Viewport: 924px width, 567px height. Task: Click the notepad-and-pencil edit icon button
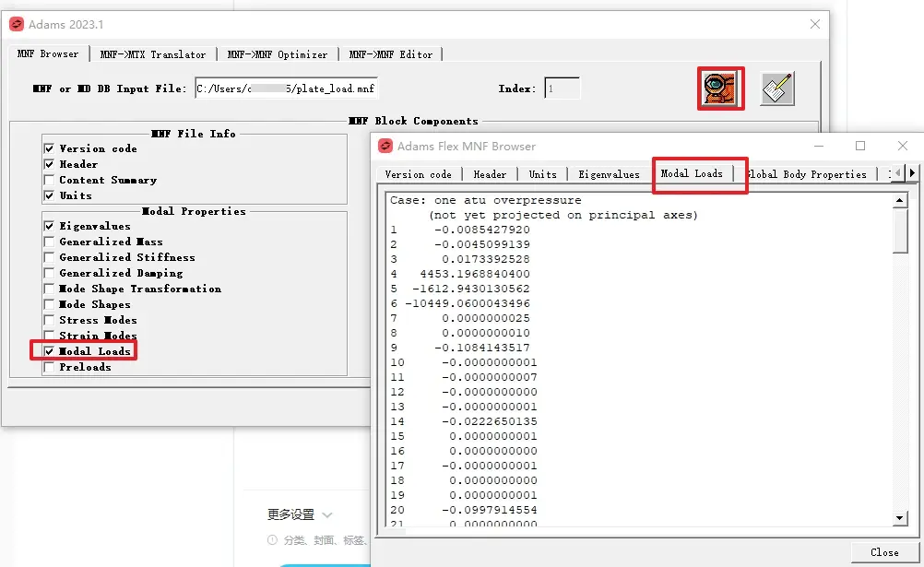tap(777, 89)
